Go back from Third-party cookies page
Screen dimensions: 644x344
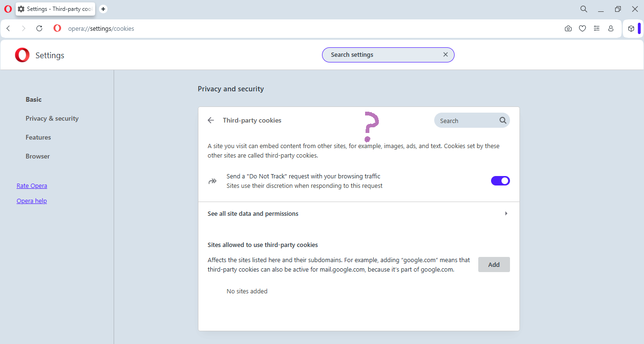[x=211, y=120]
